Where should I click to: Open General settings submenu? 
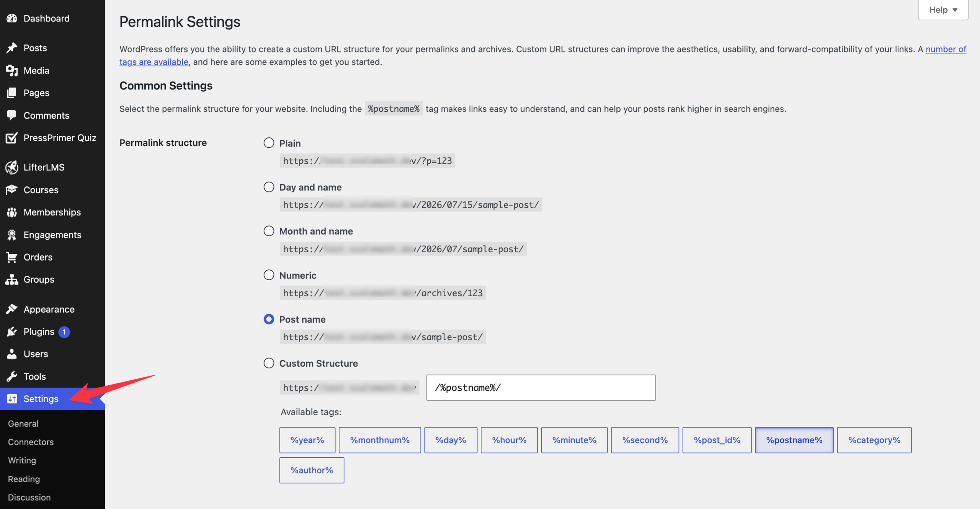[x=23, y=424]
